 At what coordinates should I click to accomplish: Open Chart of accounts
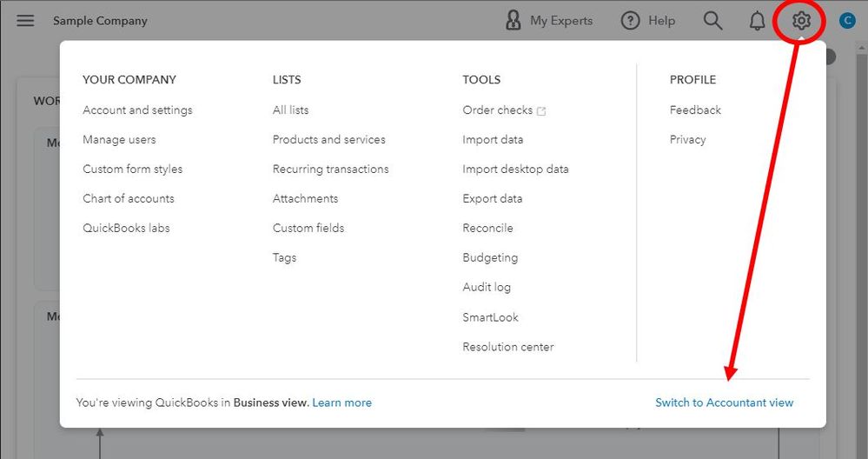point(129,198)
